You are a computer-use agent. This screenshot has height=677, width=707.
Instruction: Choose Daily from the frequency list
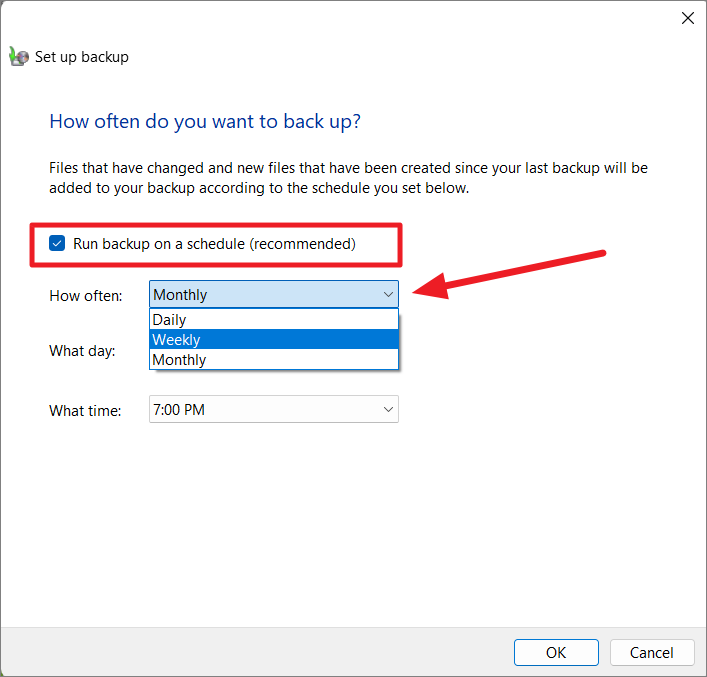(274, 319)
